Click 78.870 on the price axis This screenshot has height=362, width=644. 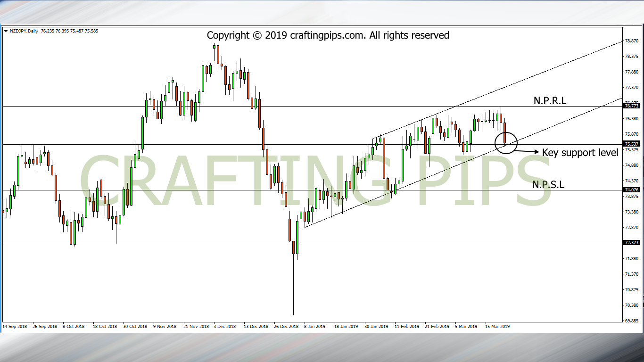(x=632, y=41)
